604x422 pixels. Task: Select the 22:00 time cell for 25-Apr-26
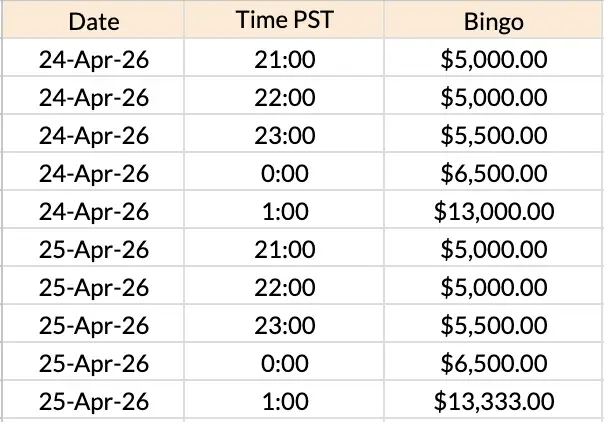[286, 287]
